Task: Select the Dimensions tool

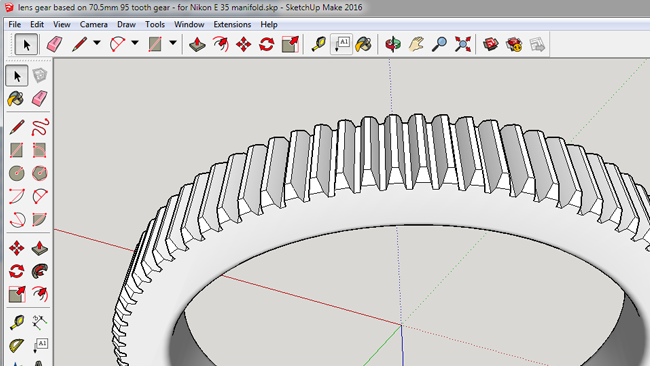Action: click(40, 322)
